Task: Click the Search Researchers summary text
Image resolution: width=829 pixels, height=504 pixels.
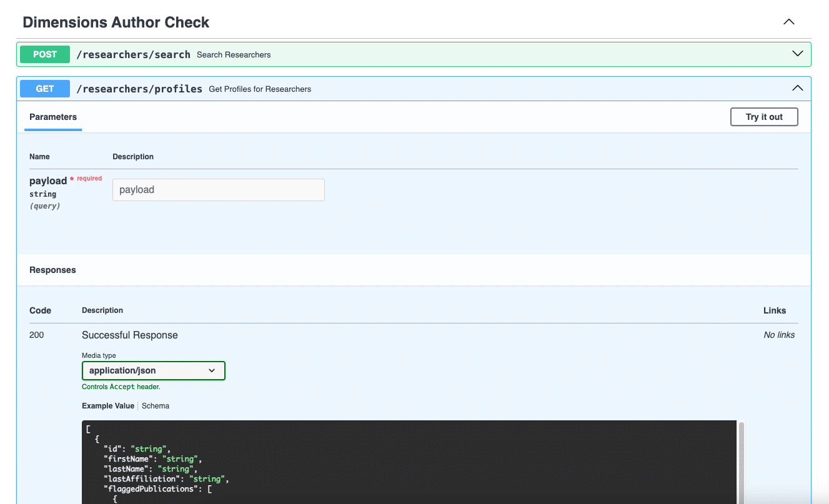Action: [234, 55]
